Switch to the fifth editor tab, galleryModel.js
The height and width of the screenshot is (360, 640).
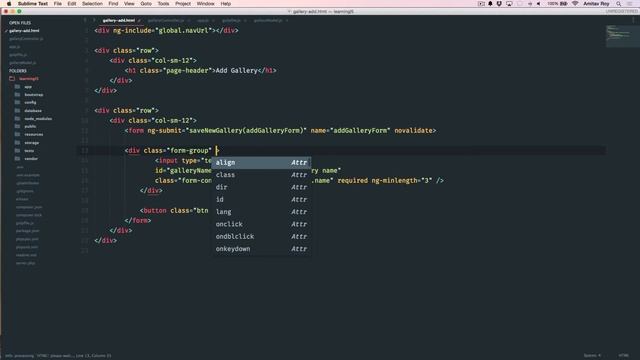click(x=268, y=20)
